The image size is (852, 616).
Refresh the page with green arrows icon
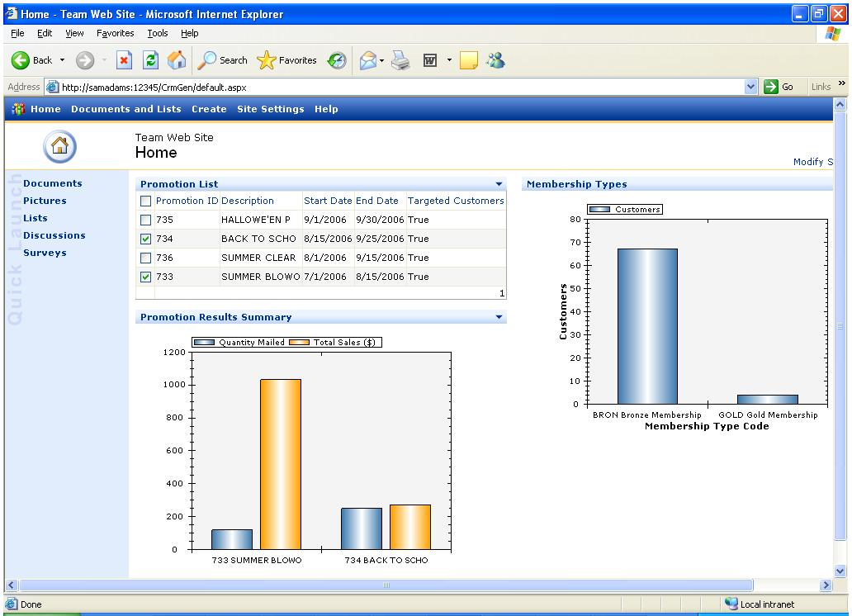(x=150, y=60)
